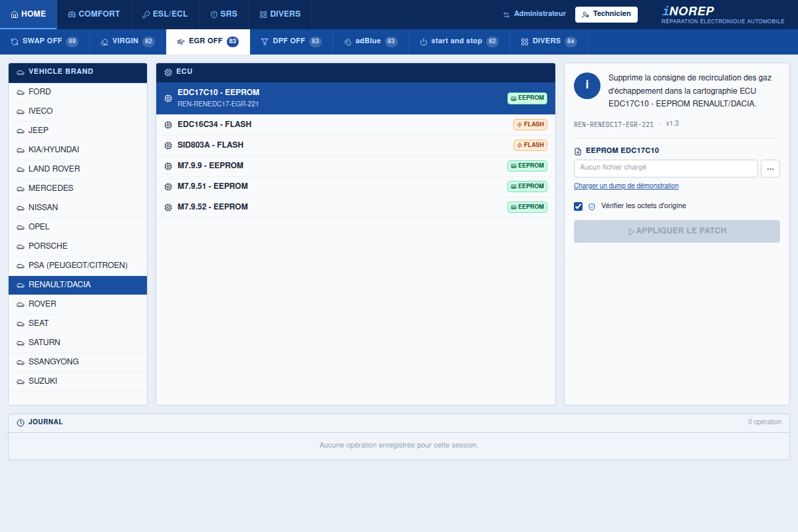Viewport: 798px width, 532px height.
Task: Click the browse file ellipsis button
Action: click(x=770, y=169)
